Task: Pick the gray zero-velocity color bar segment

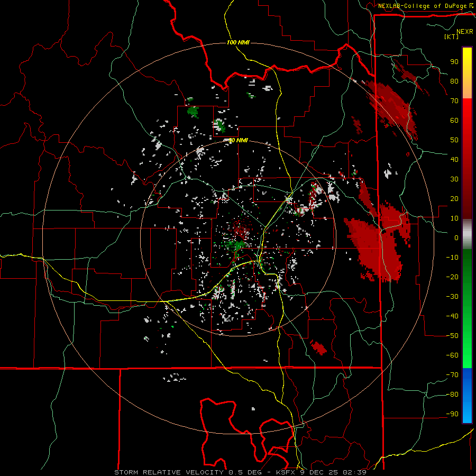Action: [467, 234]
